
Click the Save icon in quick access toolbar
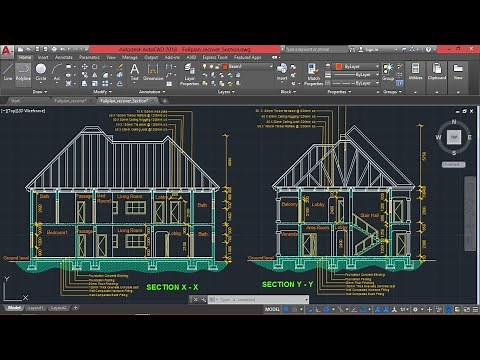tap(37, 49)
